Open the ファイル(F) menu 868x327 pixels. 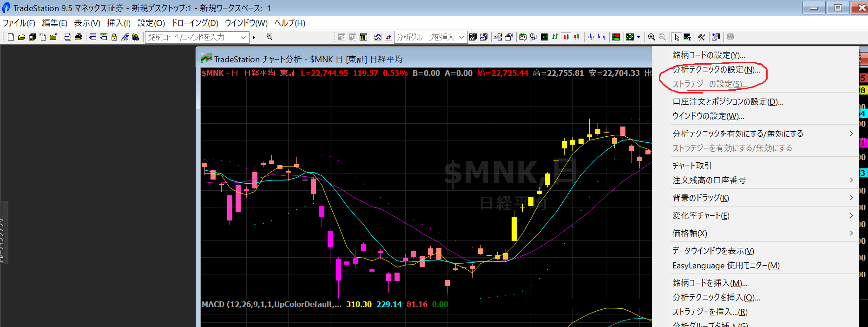click(x=19, y=23)
